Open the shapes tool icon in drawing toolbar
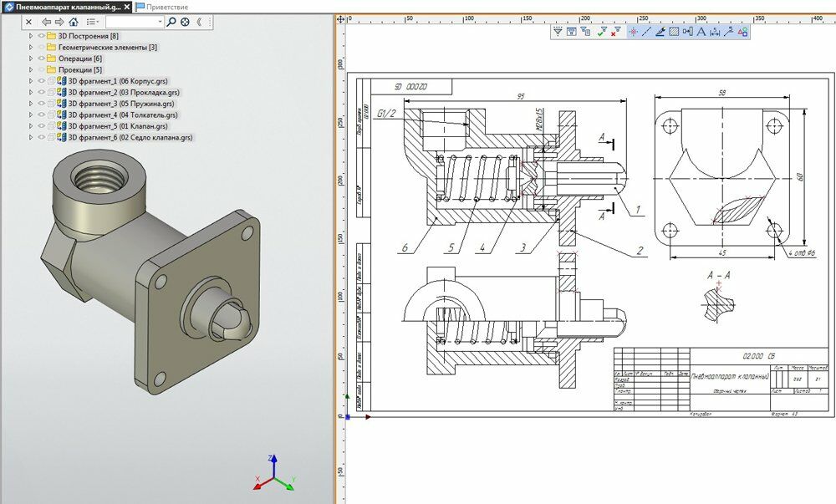The image size is (836, 504). coord(742,32)
